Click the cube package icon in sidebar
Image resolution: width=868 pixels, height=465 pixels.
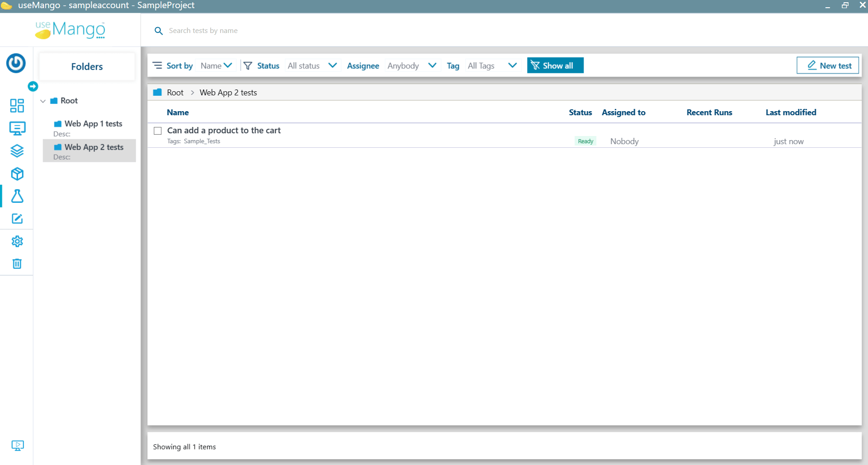(x=17, y=174)
